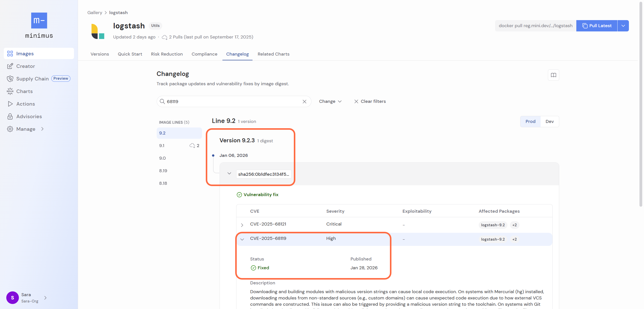Open Advisories via the lock icon

[10, 116]
